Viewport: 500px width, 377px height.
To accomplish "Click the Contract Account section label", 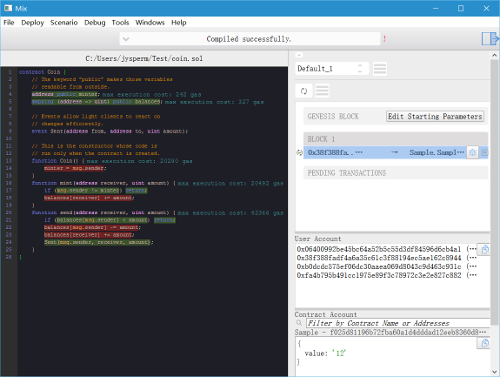I will (326, 314).
